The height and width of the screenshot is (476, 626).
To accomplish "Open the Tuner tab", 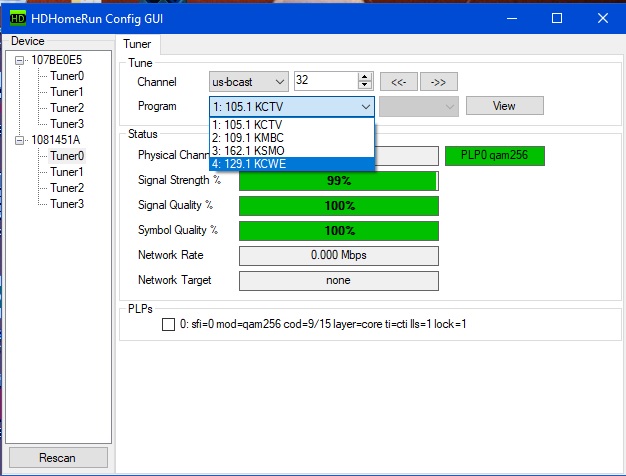I will [137, 44].
